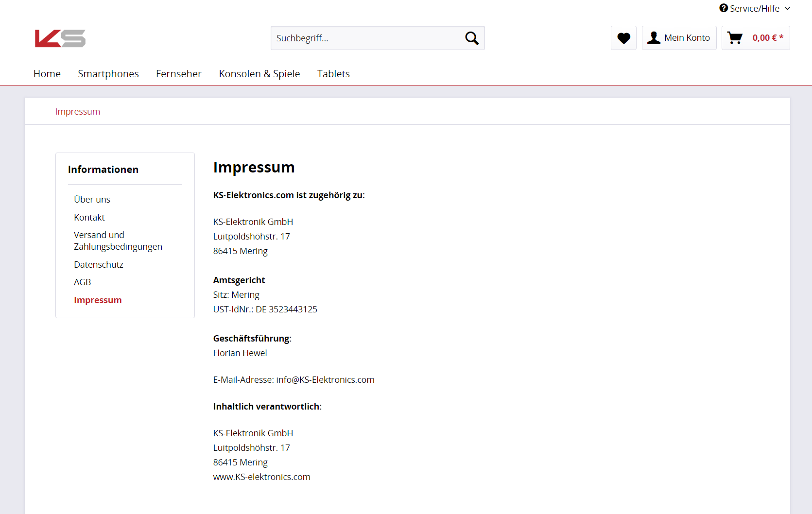The width and height of the screenshot is (812, 514).
Task: Open the Datenschutz sidebar link
Action: pos(99,265)
